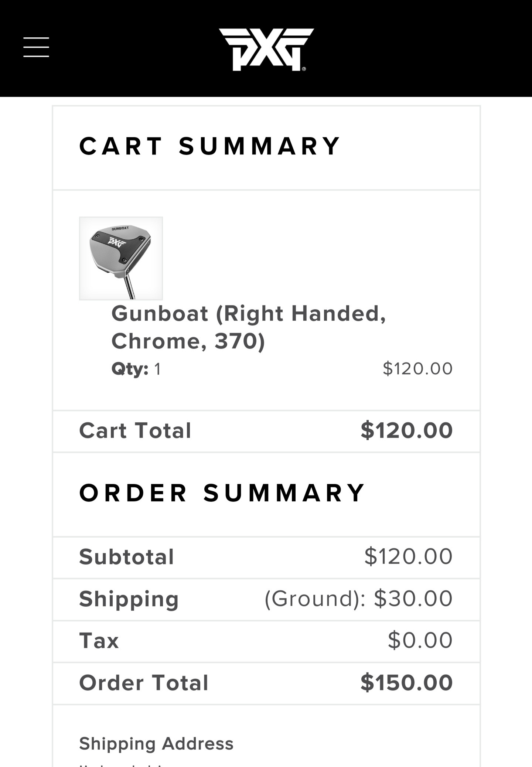The width and height of the screenshot is (532, 767).
Task: Select the $150.00 order total amount
Action: (406, 683)
